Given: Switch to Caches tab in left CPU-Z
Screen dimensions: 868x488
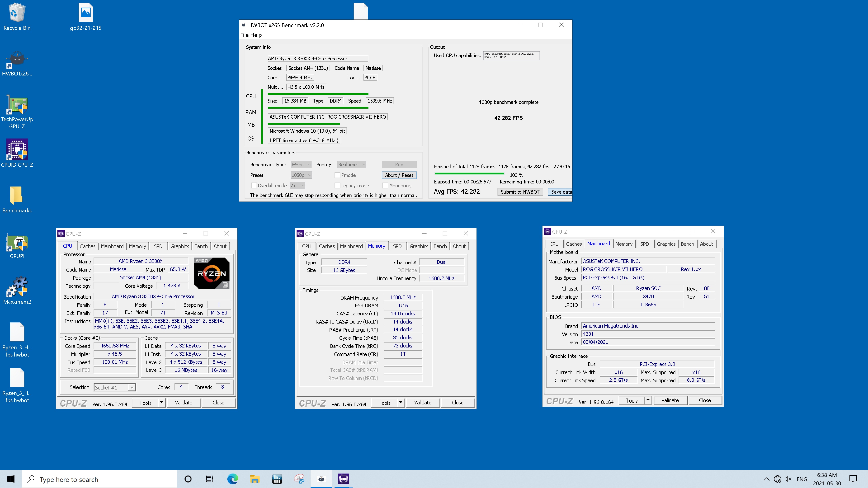Looking at the screenshot, I should [88, 246].
